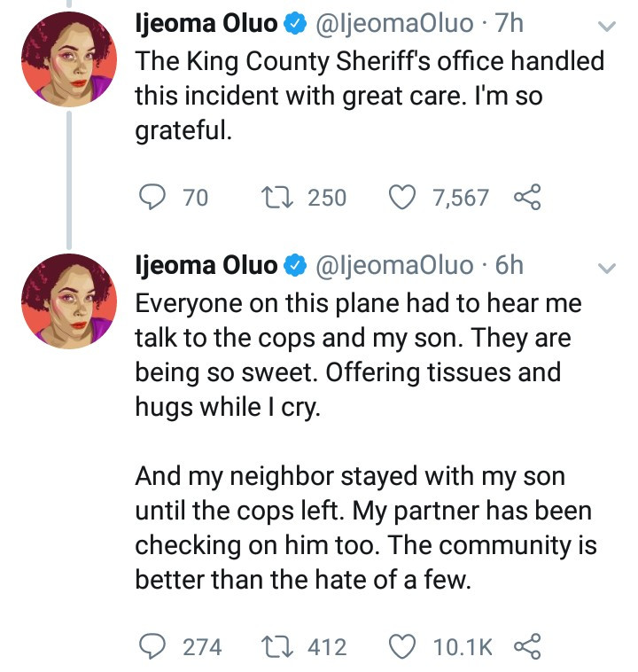Open the @IjeomaOluo handle on first tweet
The width and height of the screenshot is (638, 672).
(394, 25)
